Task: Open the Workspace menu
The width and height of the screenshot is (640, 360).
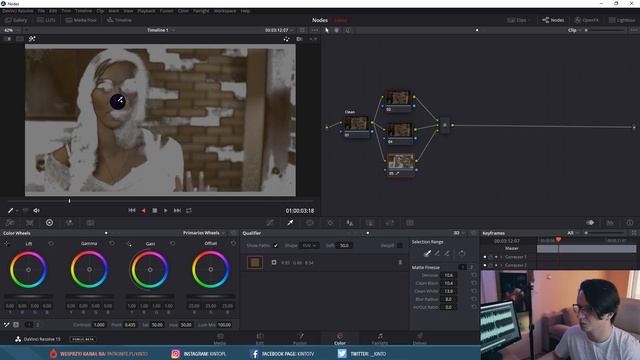Action: click(225, 11)
